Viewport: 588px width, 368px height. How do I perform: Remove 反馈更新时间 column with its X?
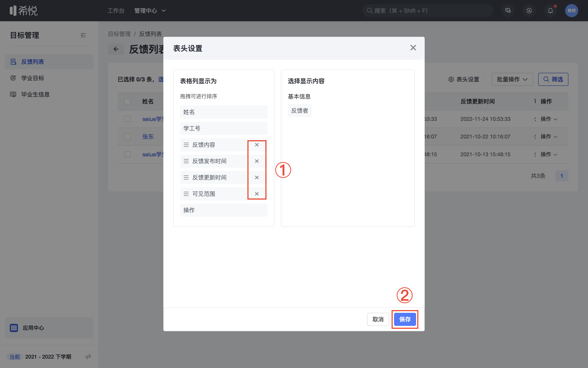257,177
